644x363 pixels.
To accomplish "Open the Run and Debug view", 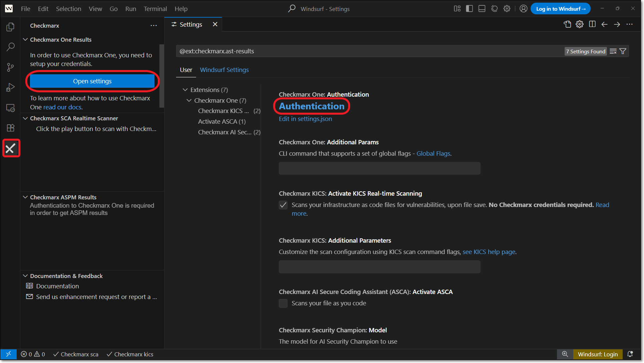I will [x=10, y=88].
